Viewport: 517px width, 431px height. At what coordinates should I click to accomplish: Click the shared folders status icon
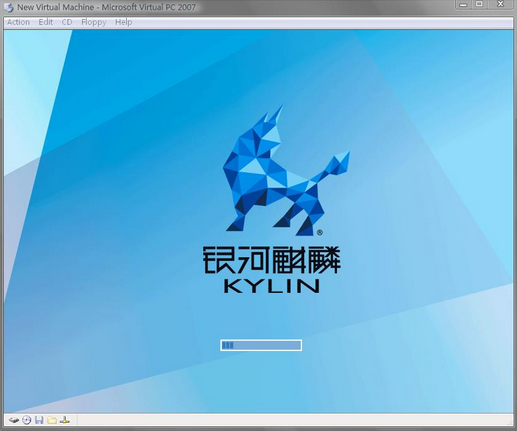52,420
